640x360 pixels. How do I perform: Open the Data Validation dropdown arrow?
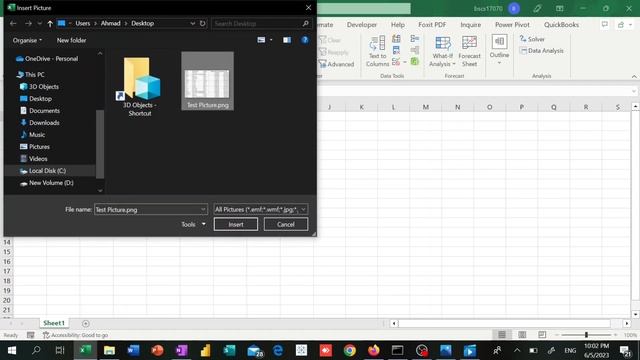tap(404, 62)
